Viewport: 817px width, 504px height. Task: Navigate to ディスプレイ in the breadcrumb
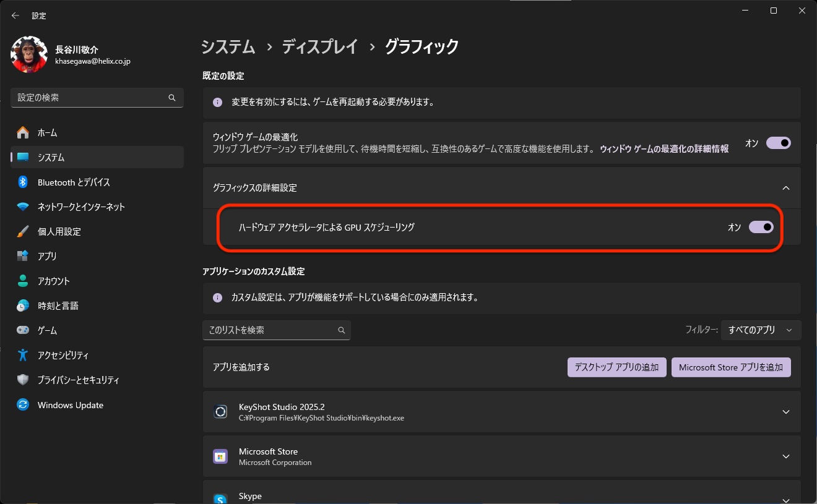coord(320,46)
